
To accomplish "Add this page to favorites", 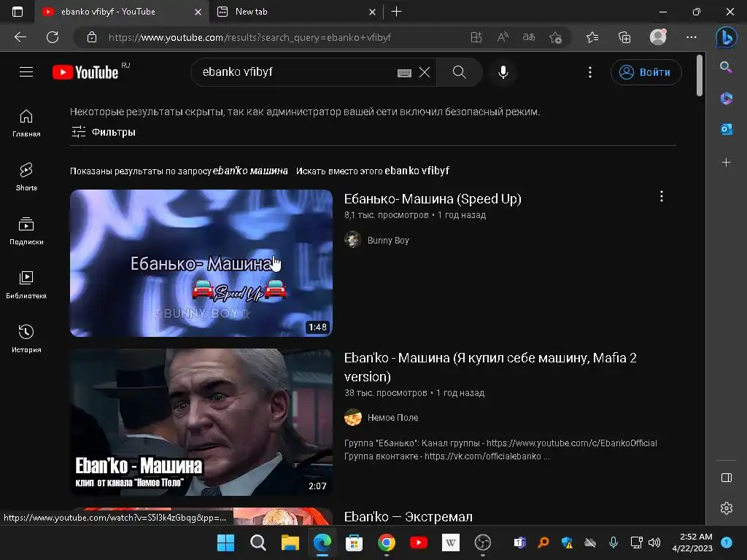I will [x=555, y=37].
